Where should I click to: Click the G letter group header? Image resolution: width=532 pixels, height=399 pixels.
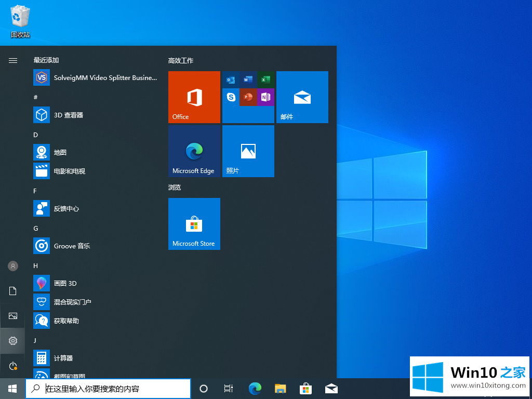pos(36,229)
